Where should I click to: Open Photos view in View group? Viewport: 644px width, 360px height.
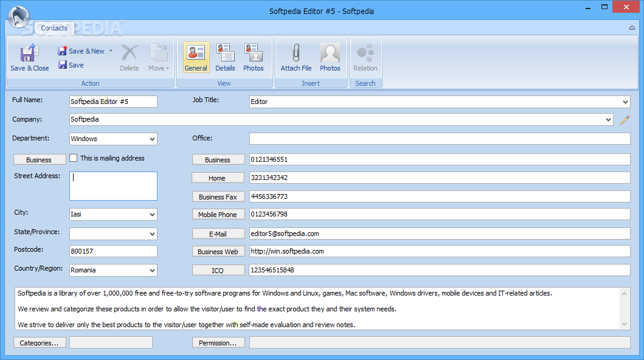[x=254, y=58]
